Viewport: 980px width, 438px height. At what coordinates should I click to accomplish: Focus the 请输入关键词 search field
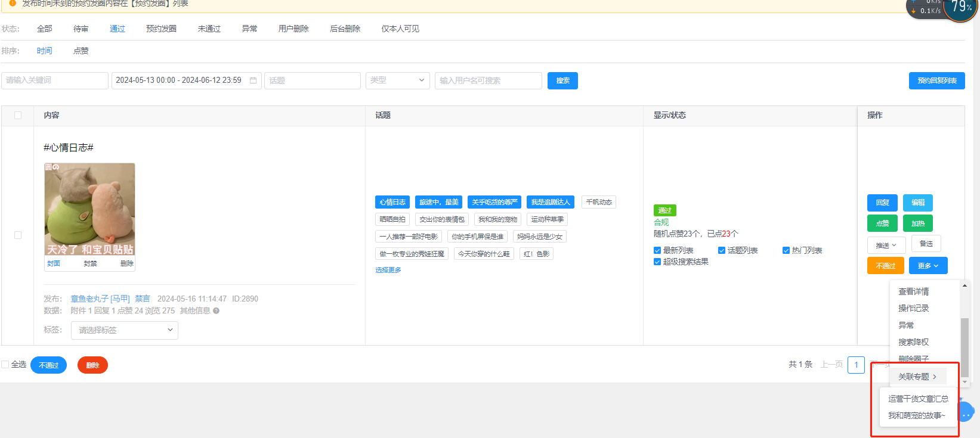[55, 80]
